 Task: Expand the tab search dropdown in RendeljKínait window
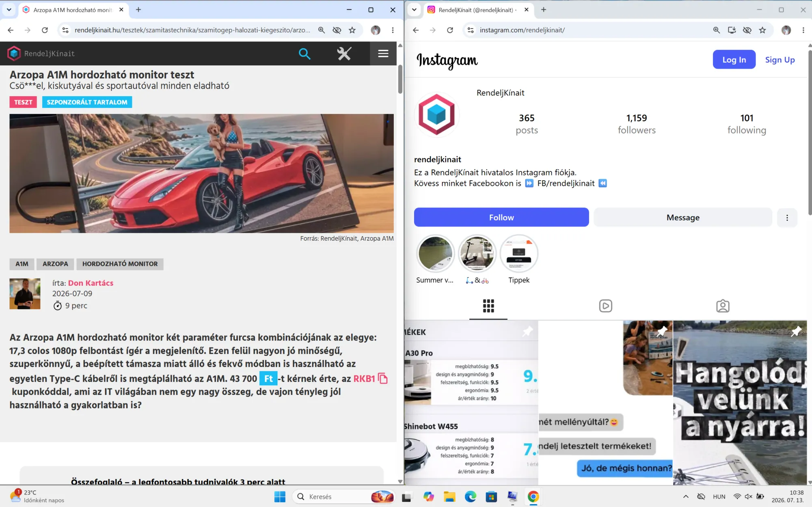9,10
